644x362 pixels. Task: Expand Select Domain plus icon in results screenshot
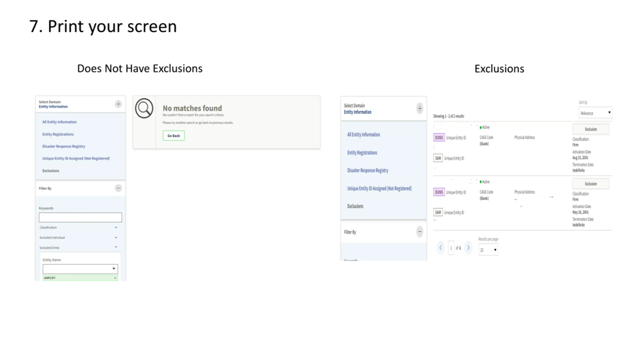pyautogui.click(x=420, y=109)
